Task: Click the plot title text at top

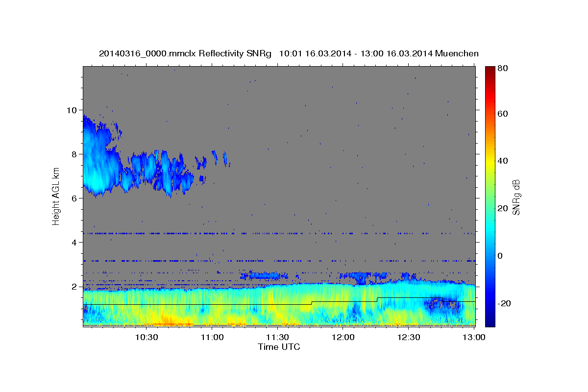Action: [x=289, y=53]
